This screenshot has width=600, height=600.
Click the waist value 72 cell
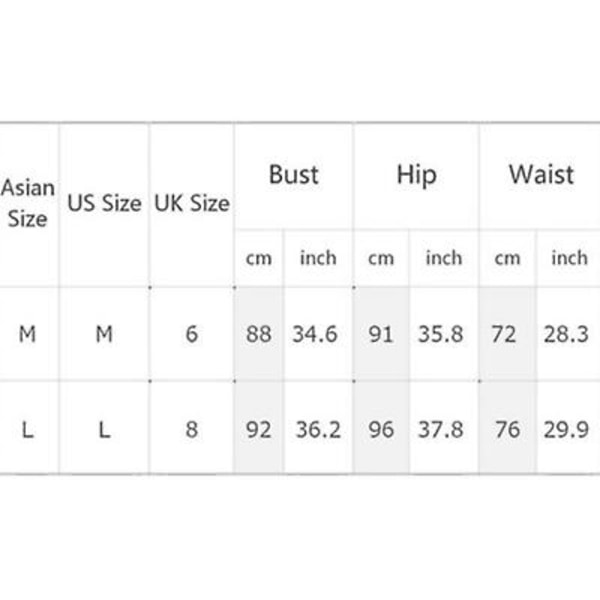[507, 334]
